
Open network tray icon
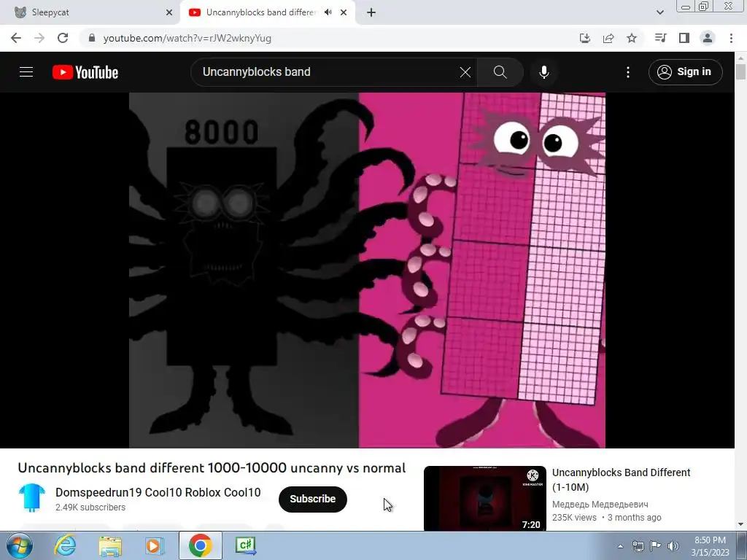(x=638, y=546)
